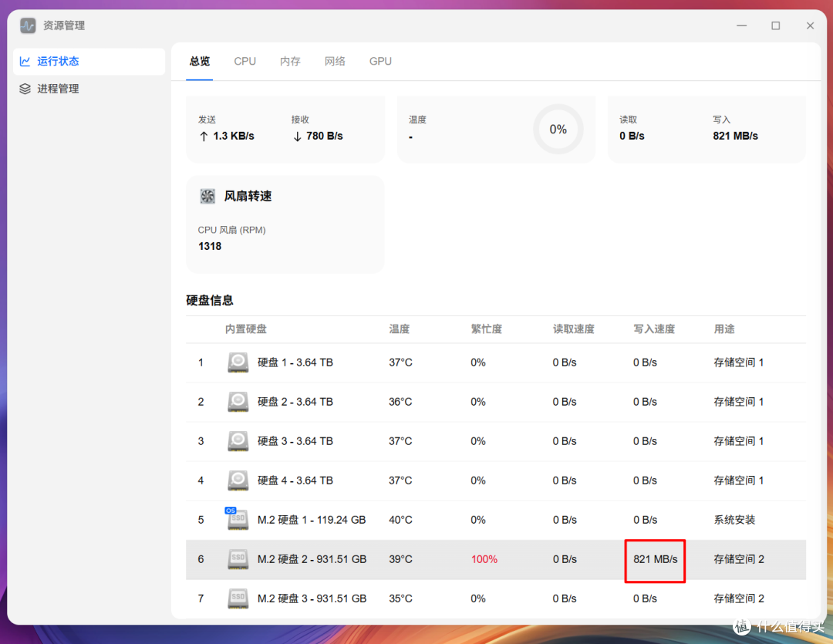Click the upload arrow next to 1.3 KB/s
Viewport: 833px width, 644px height.
click(204, 137)
